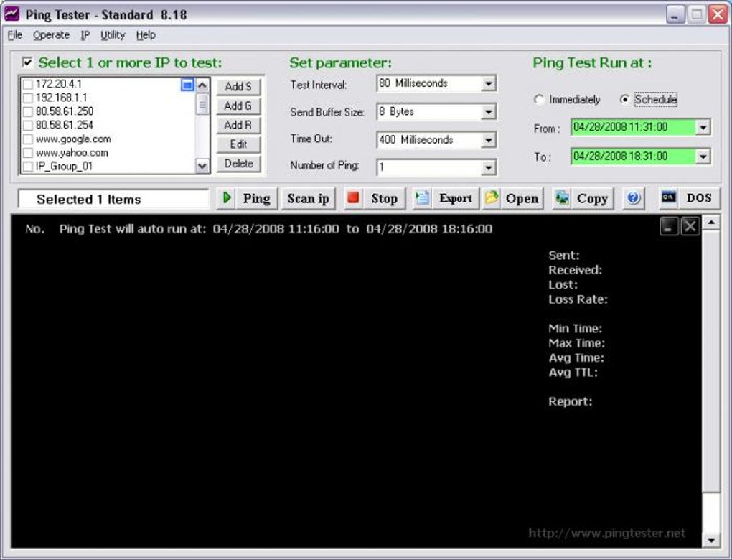Click result panel scrollbar down arrow
This screenshot has height=560, width=732.
coord(711,541)
